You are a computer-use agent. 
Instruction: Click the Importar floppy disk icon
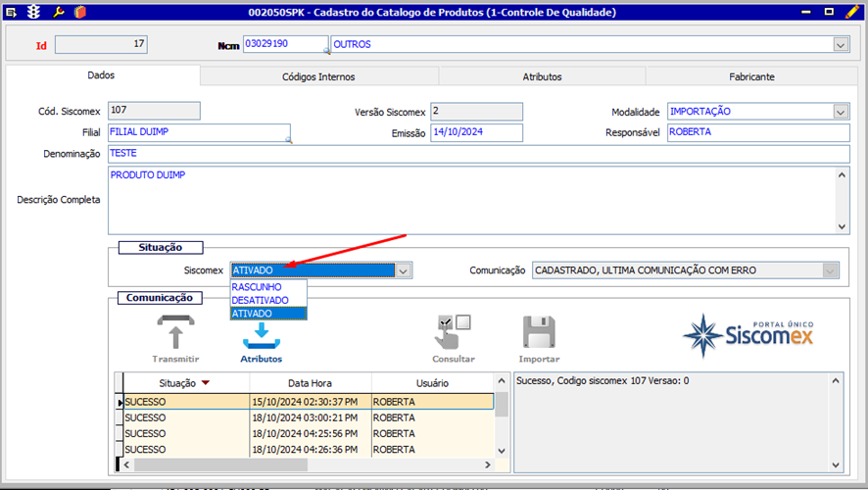click(539, 332)
